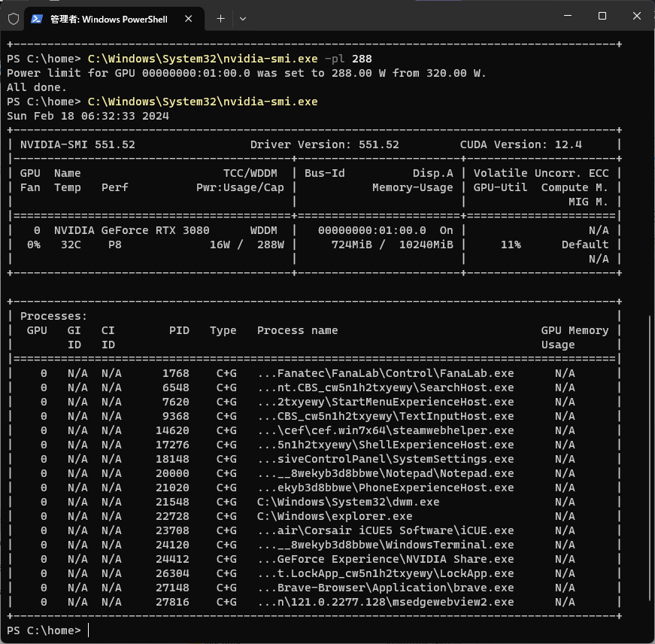Click power usage '16W / 288W'

click(x=247, y=245)
